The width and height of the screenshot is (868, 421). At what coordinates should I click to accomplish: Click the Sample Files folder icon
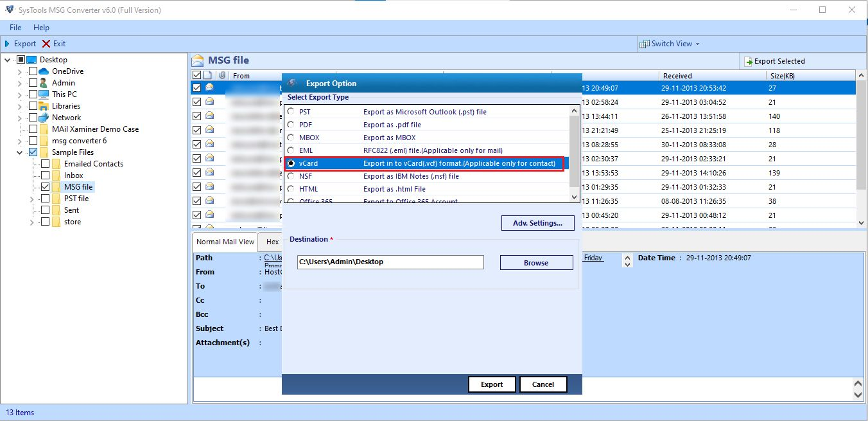44,152
